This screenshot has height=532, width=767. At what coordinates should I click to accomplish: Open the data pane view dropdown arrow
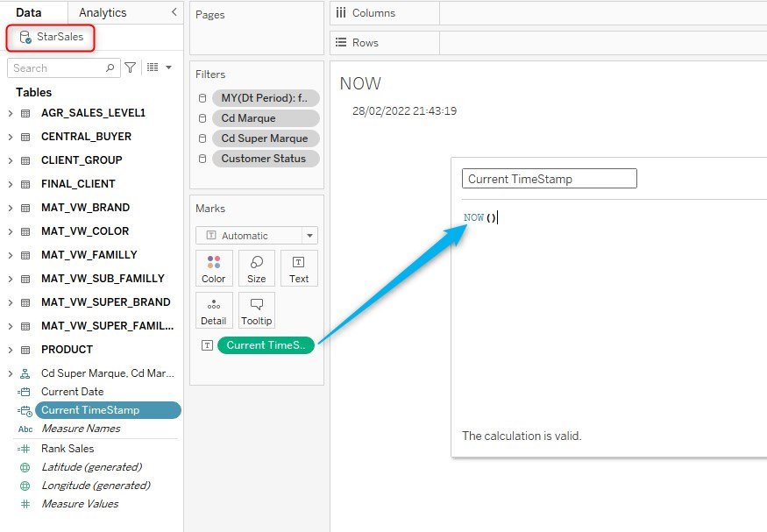(x=169, y=67)
